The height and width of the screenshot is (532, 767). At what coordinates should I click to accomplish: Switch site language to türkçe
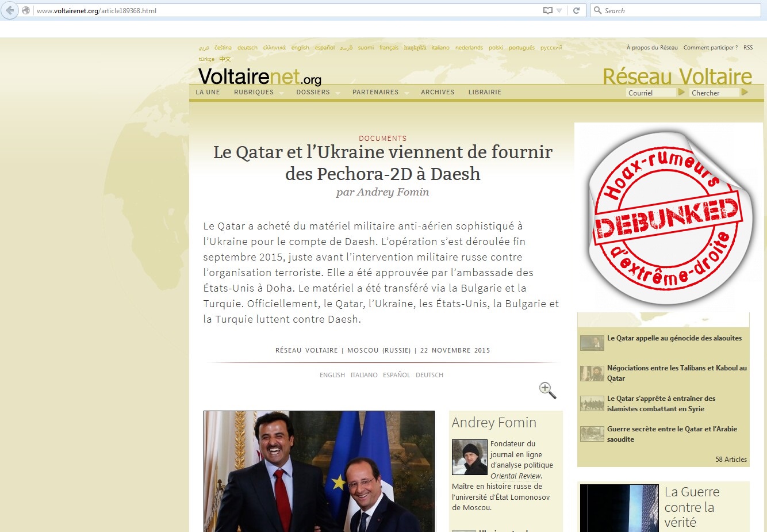click(206, 59)
